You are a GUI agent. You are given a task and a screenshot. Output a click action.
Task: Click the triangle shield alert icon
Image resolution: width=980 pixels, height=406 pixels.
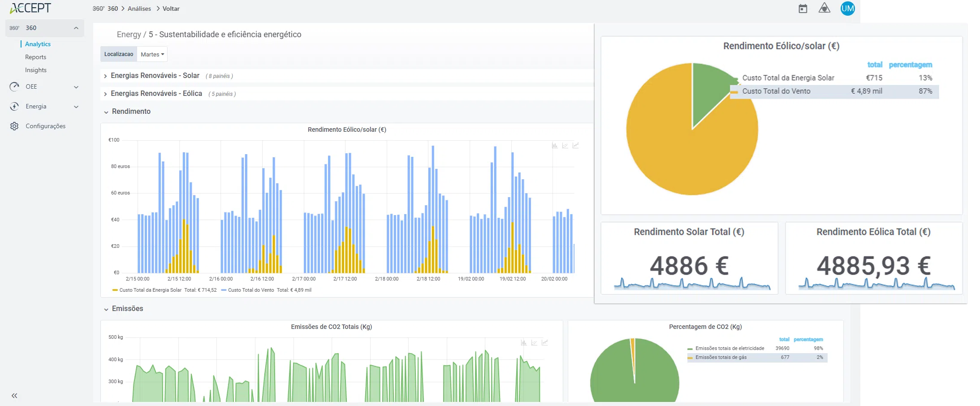(x=825, y=8)
